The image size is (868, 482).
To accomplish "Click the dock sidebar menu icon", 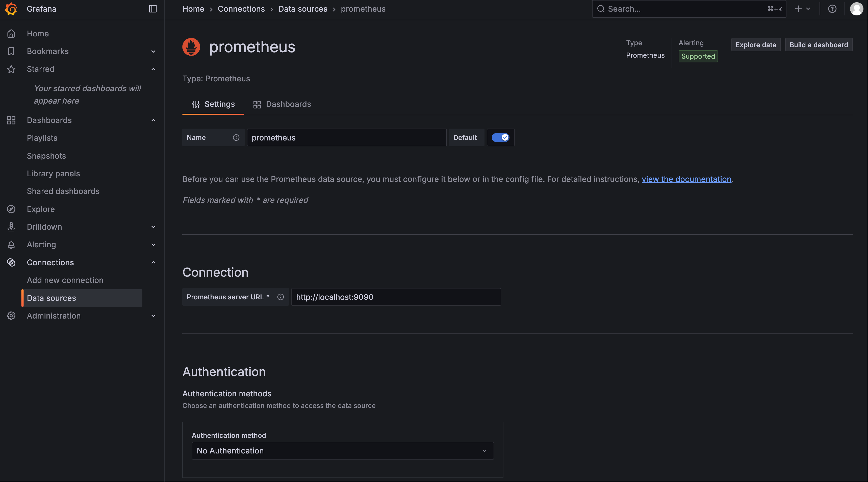I will (x=153, y=9).
